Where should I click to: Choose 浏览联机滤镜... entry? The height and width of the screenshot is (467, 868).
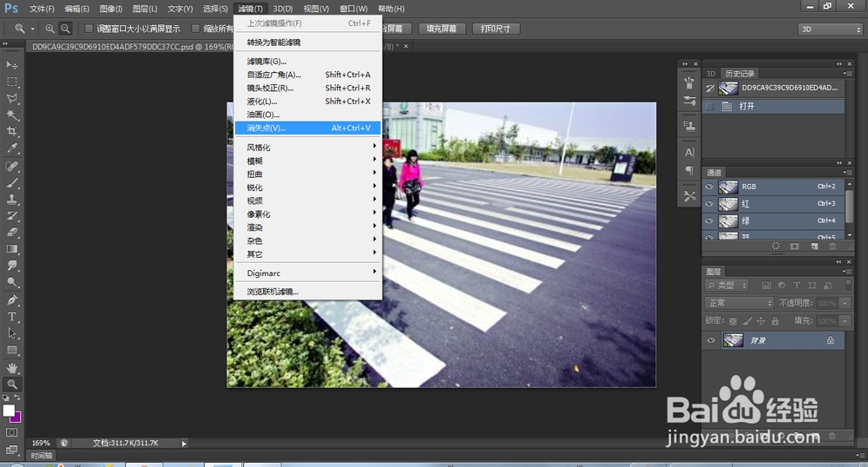click(308, 292)
